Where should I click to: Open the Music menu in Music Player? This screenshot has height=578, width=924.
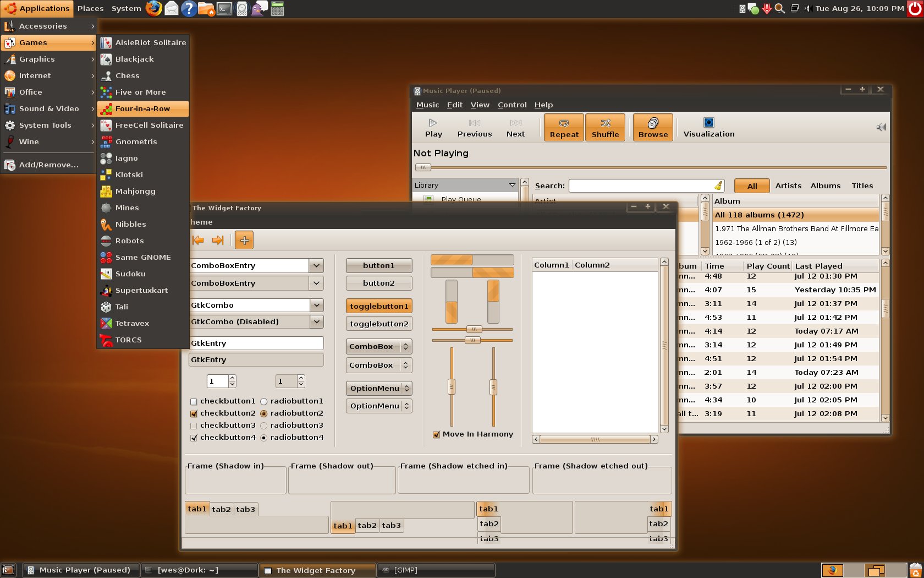click(x=427, y=105)
